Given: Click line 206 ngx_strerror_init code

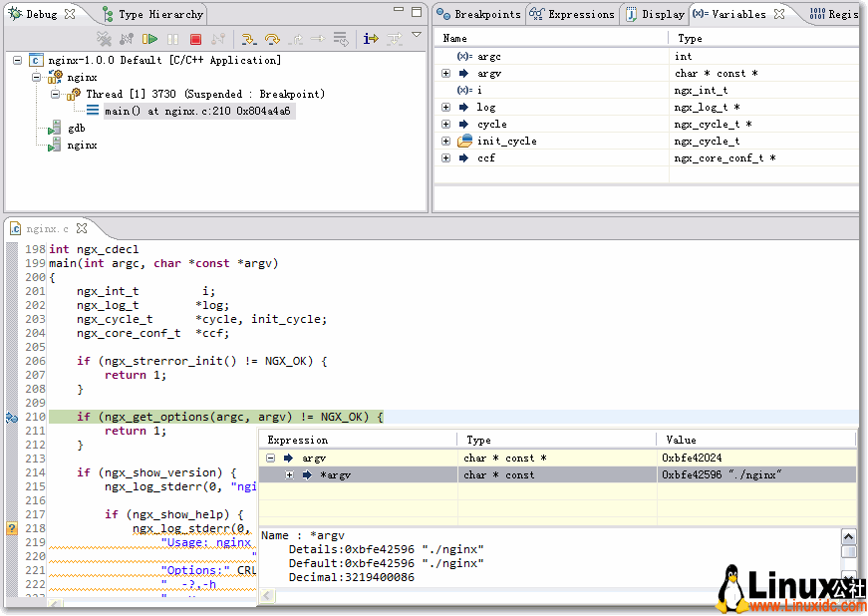Looking at the screenshot, I should [202, 361].
